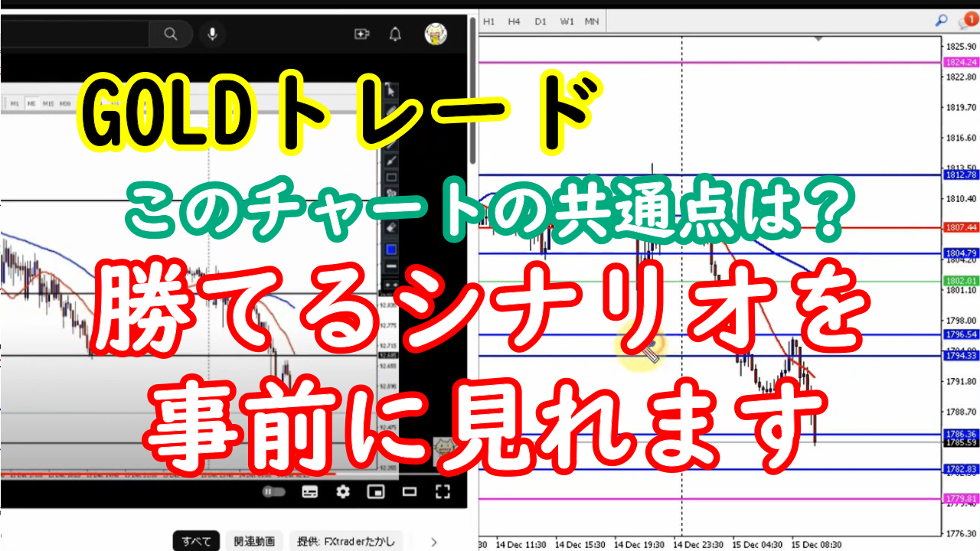980x551 pixels.
Task: Open the MT4 search magnifier icon
Action: pyautogui.click(x=942, y=21)
